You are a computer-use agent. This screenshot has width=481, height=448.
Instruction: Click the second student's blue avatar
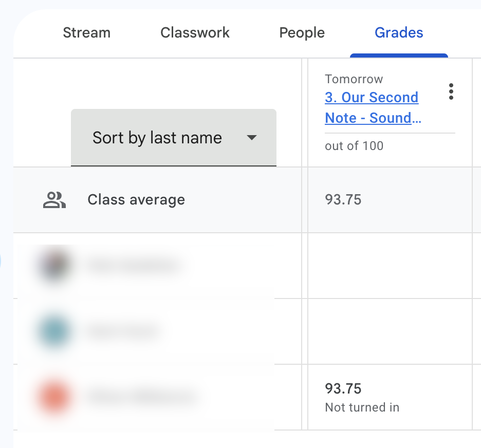point(53,331)
